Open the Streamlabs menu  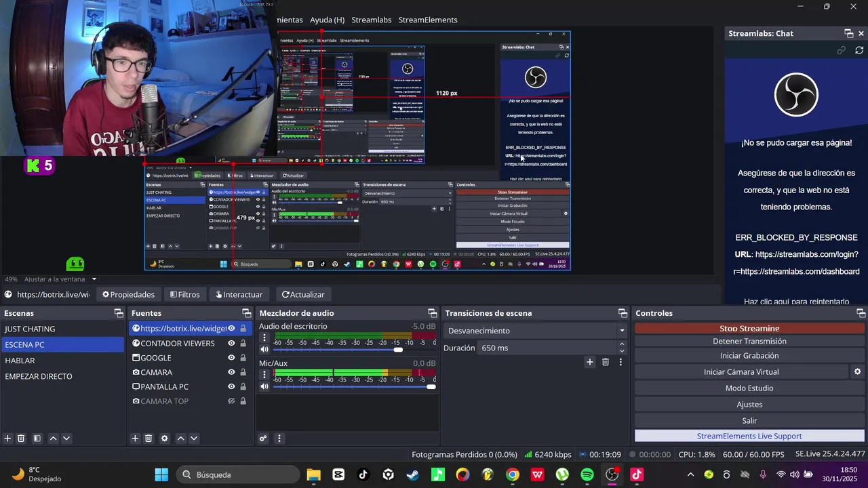point(371,20)
